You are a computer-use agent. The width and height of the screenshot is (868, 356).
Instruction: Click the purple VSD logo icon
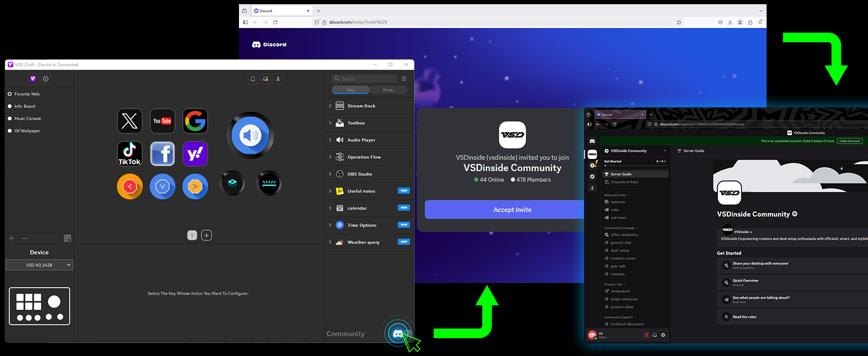pyautogui.click(x=33, y=78)
